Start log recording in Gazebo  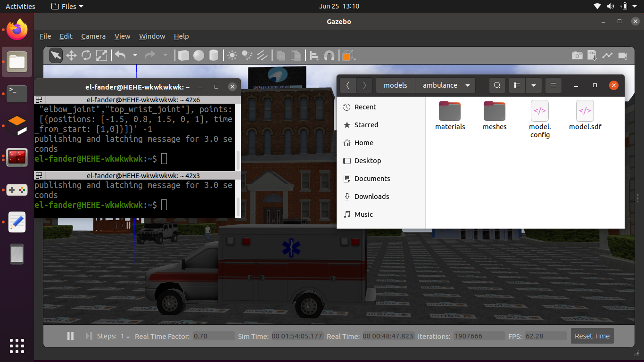click(592, 55)
